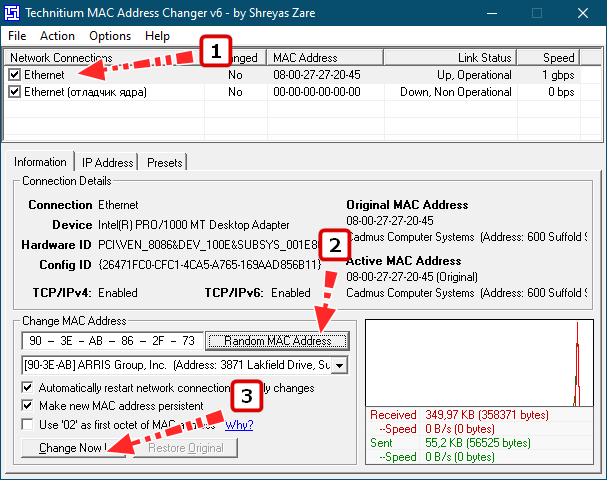
Task: Click the '1 gbps' speed cell
Action: 558,75
